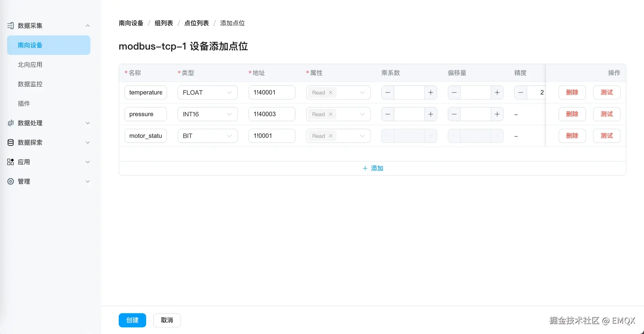Decrease 乘系数 for pressure row
Viewport: 644px width, 334px height.
click(x=388, y=114)
